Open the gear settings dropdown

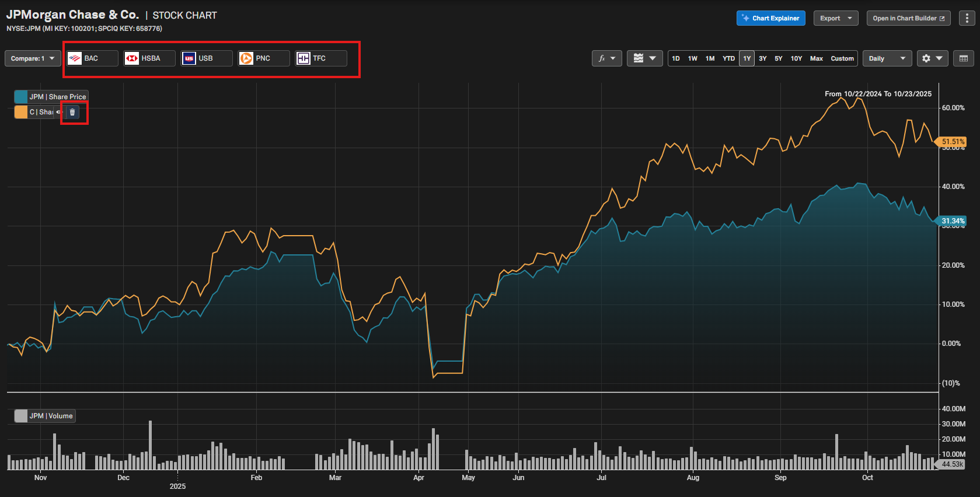pos(932,58)
